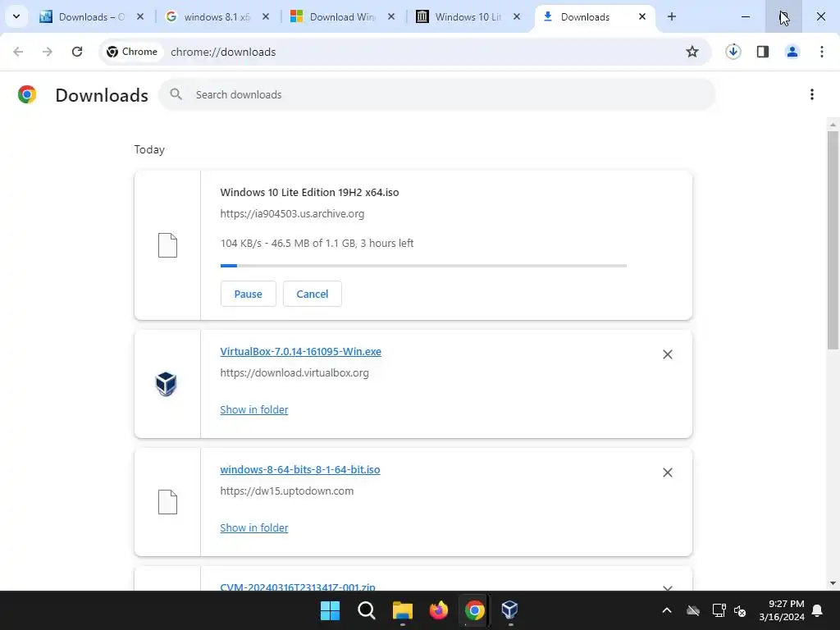This screenshot has width=840, height=630.
Task: Close the 'windows 8.1 x6' tab
Action: coord(266,16)
